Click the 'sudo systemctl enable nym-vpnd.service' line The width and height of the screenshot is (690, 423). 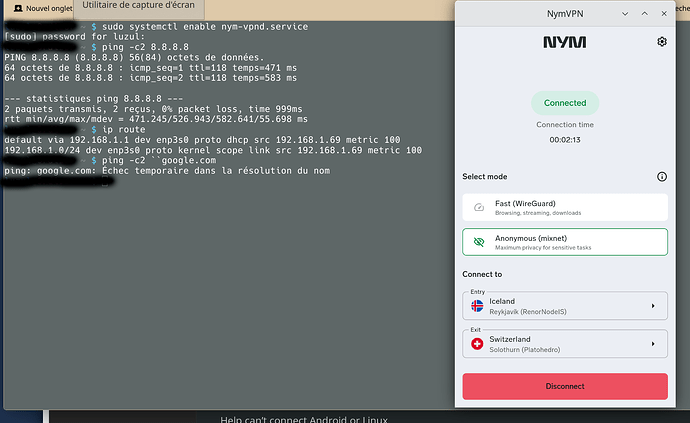[205, 26]
